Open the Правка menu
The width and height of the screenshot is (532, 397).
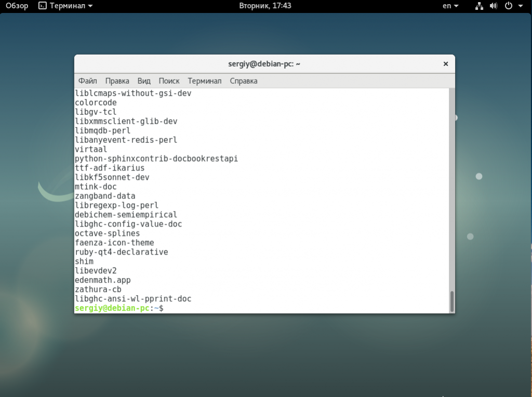click(117, 81)
